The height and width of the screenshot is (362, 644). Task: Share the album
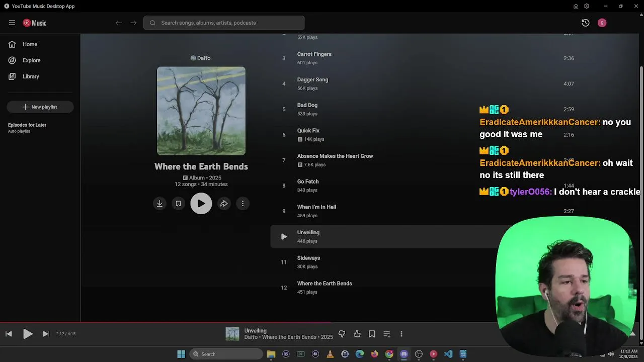tap(224, 204)
